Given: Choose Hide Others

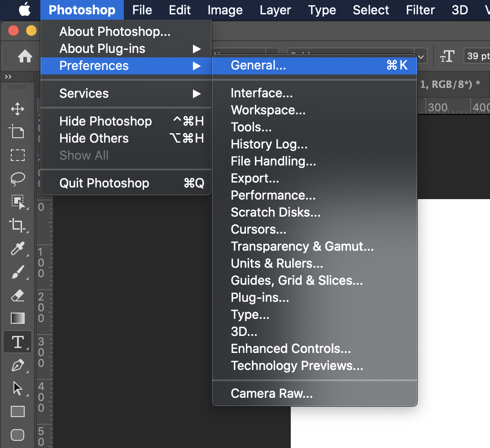Looking at the screenshot, I should click(126, 139).
